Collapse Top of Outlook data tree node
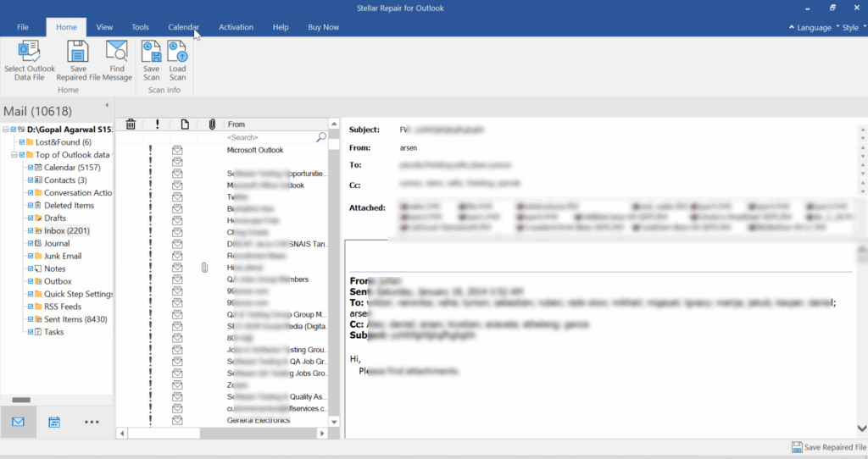 pyautogui.click(x=14, y=155)
